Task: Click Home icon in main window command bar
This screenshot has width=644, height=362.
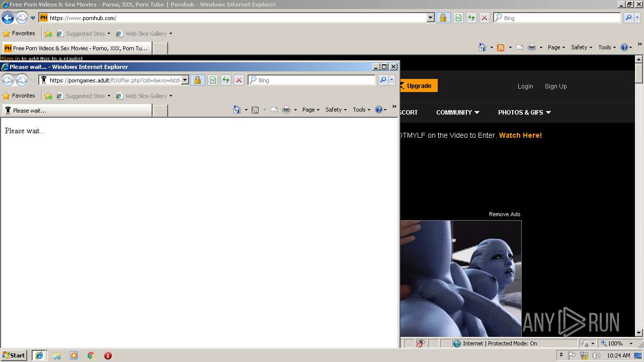Action: [x=482, y=47]
